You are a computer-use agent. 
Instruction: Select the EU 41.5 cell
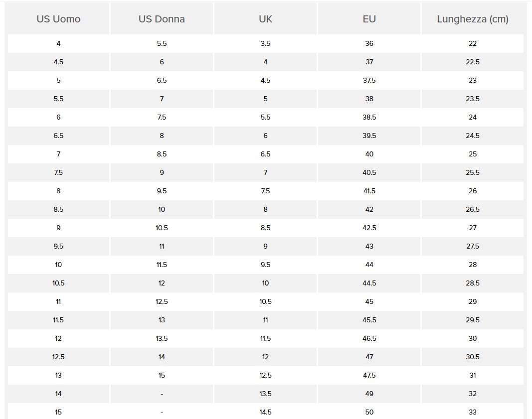[369, 191]
